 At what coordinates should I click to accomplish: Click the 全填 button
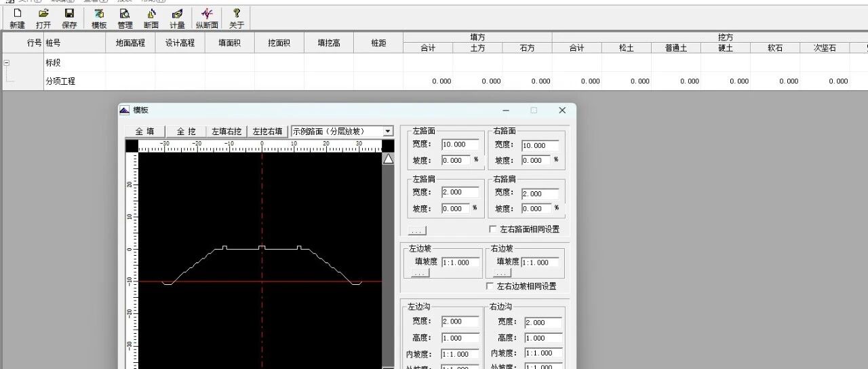click(x=145, y=132)
